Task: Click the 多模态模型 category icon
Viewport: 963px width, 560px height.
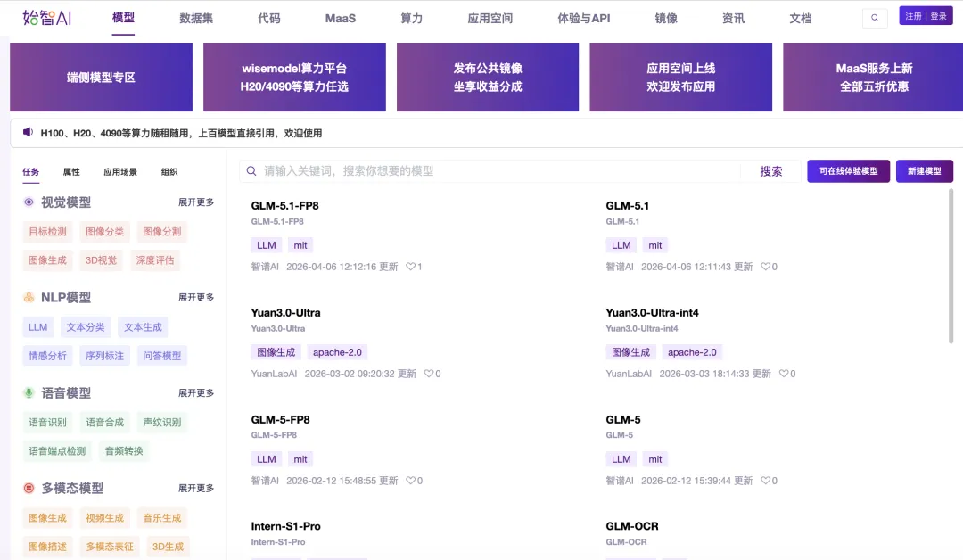Action: tap(29, 488)
